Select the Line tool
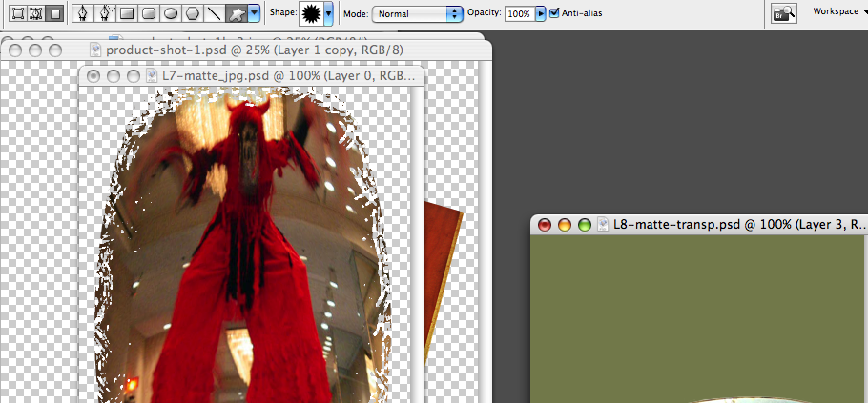This screenshot has width=868, height=403. coord(215,14)
